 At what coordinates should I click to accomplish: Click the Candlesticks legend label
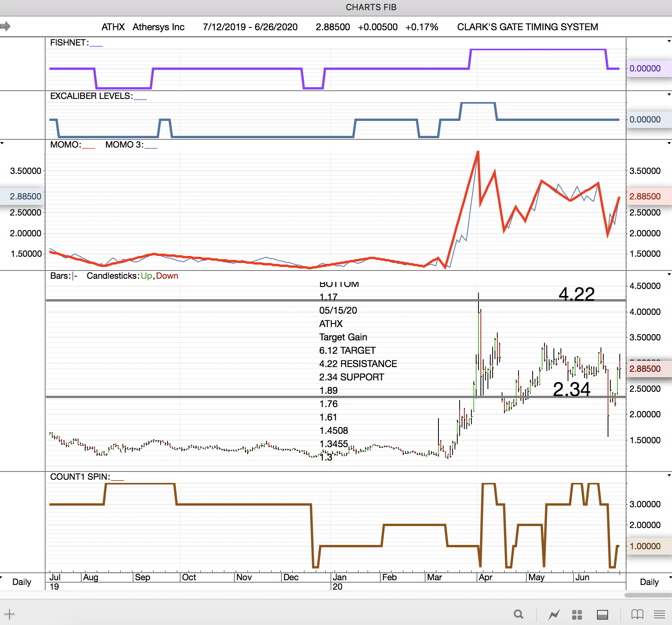113,276
